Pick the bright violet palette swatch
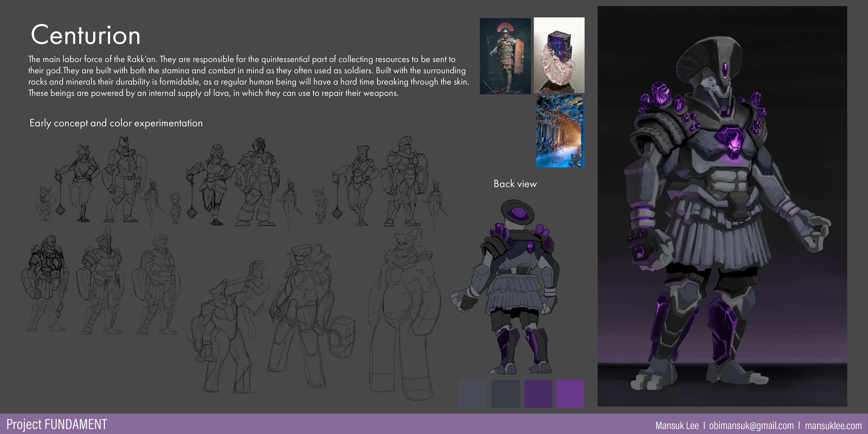 click(570, 394)
